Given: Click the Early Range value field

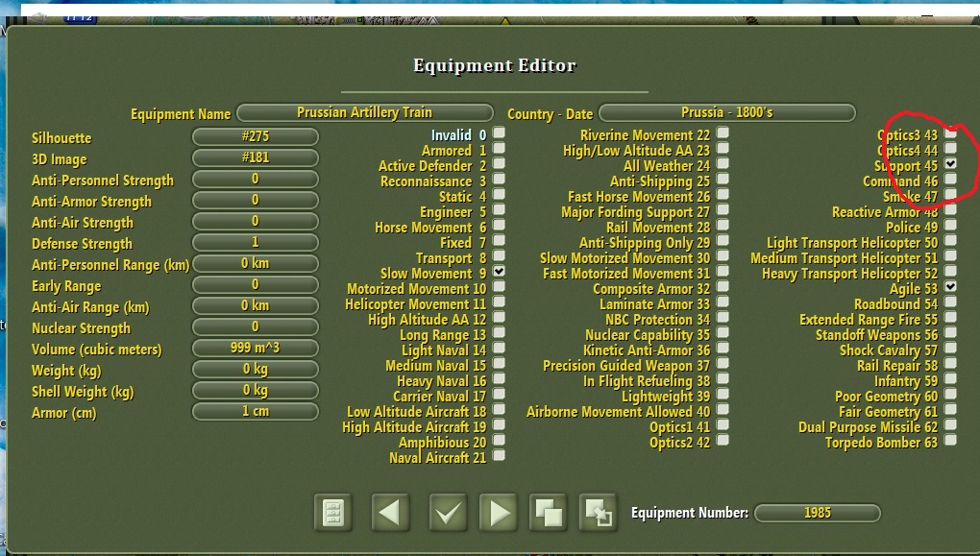Looking at the screenshot, I should 255,285.
